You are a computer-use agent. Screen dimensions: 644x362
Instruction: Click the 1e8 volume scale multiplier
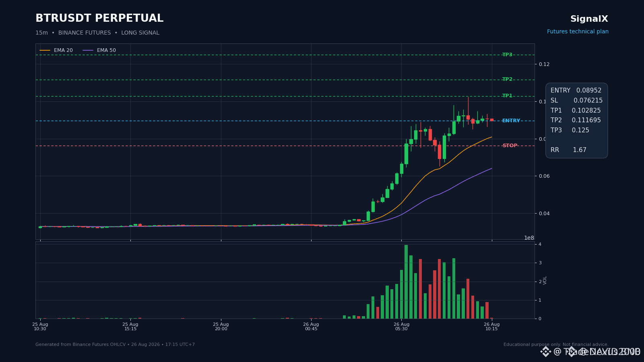click(529, 238)
